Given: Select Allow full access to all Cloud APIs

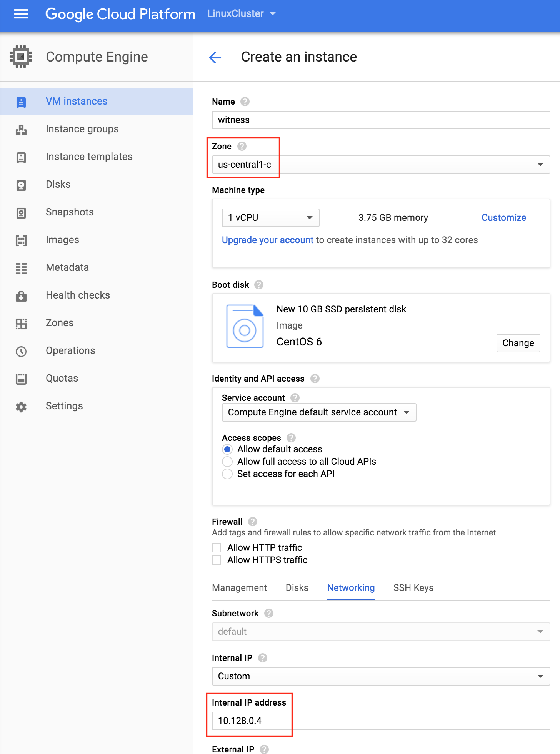Looking at the screenshot, I should [227, 462].
